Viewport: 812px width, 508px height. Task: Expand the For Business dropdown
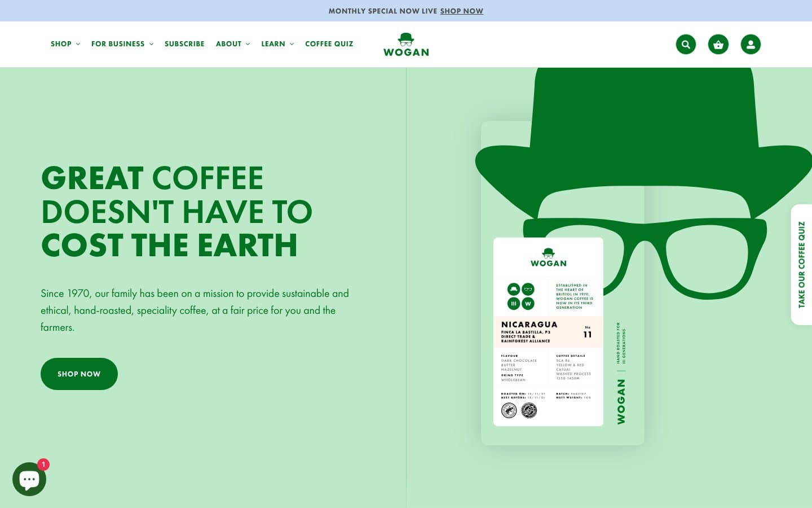coord(122,44)
